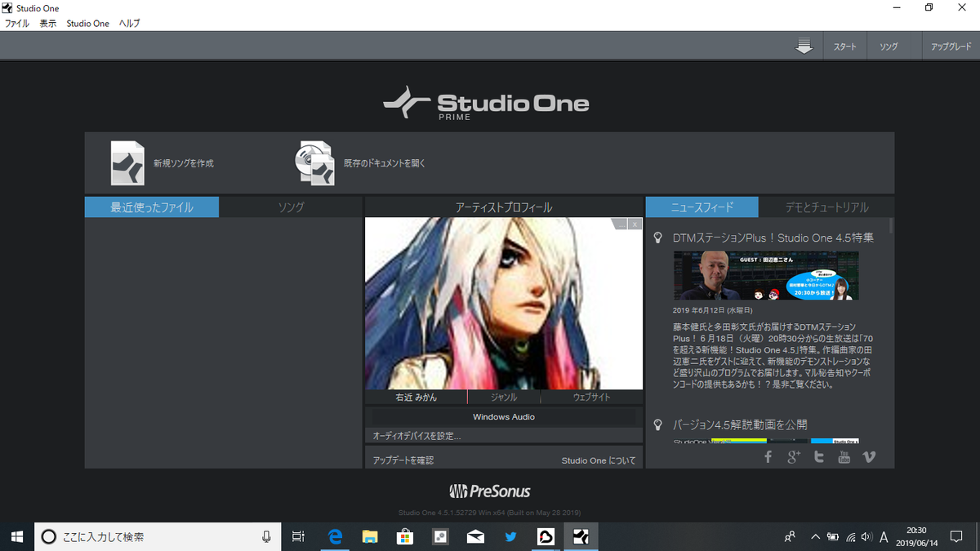Click the open existing document disc icon
This screenshot has width=980, height=551.
[314, 163]
